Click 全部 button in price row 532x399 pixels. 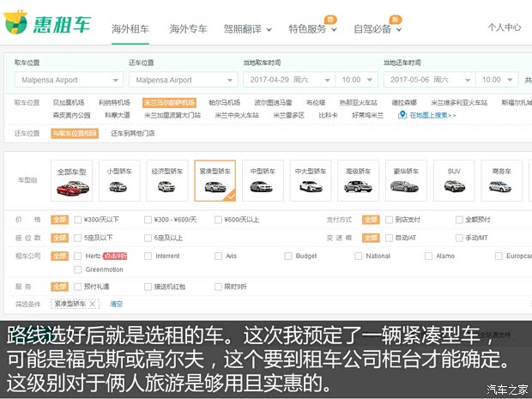pyautogui.click(x=60, y=220)
